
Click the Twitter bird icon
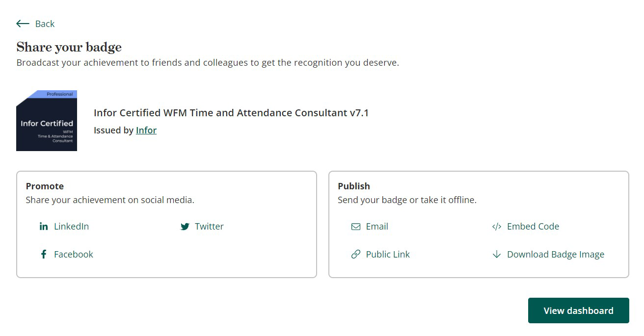[x=185, y=227]
